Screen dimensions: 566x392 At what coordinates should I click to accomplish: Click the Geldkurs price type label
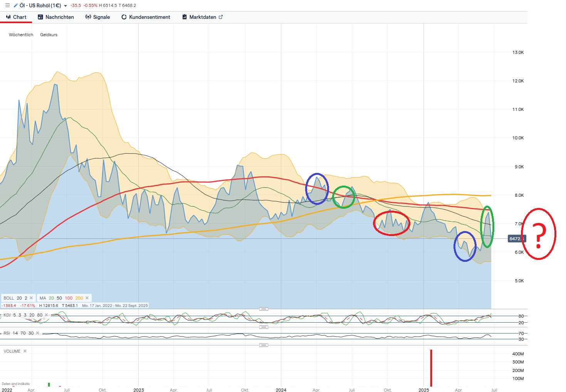tap(49, 35)
